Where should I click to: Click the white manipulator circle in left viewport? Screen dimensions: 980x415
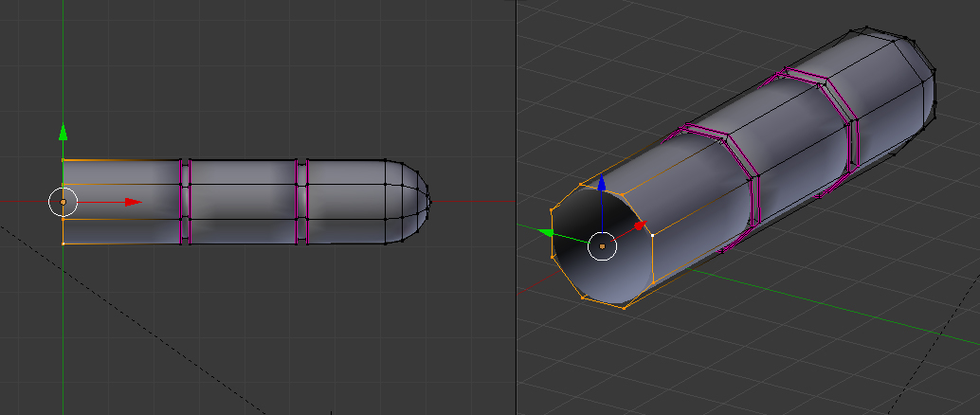pos(64,203)
